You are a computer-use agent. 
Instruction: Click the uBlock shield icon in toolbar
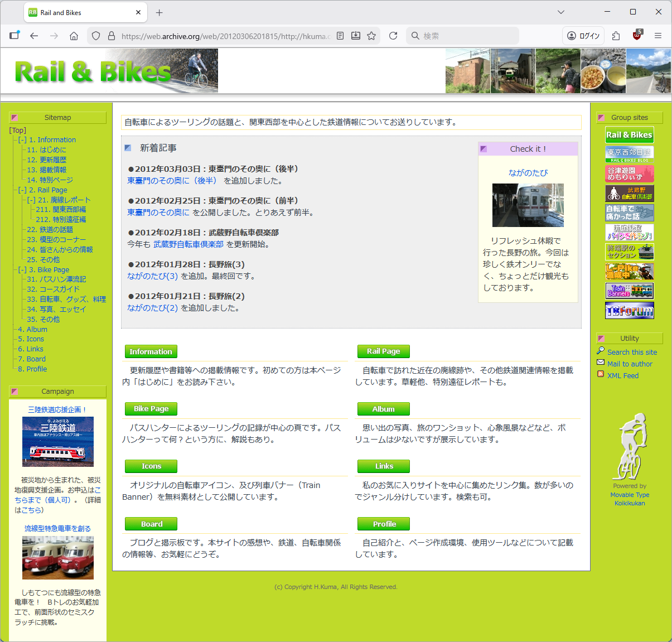637,36
